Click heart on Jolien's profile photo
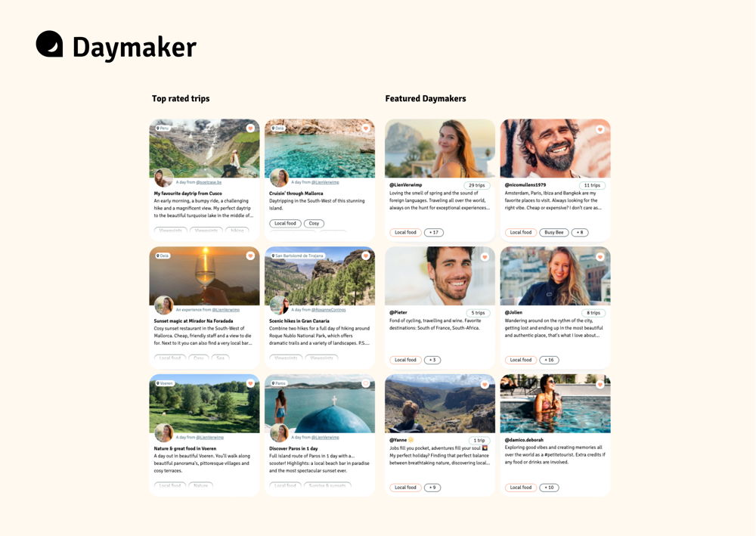 pyautogui.click(x=600, y=257)
